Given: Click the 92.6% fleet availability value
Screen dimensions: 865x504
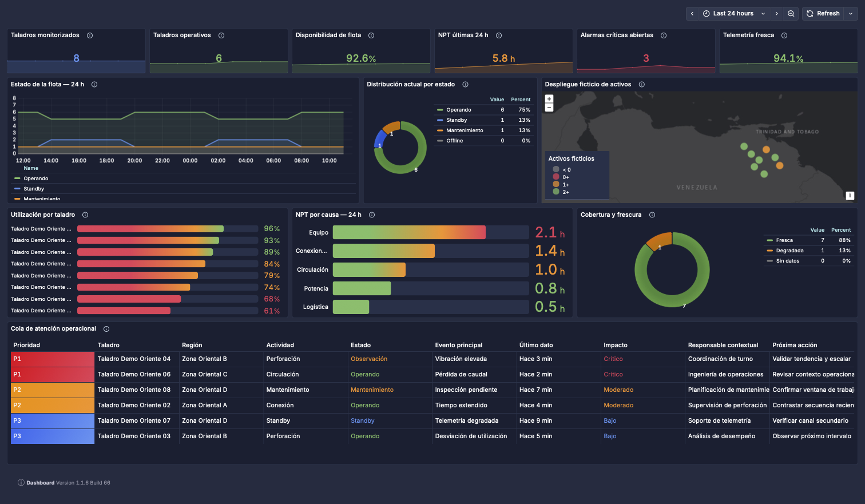Looking at the screenshot, I should (361, 58).
